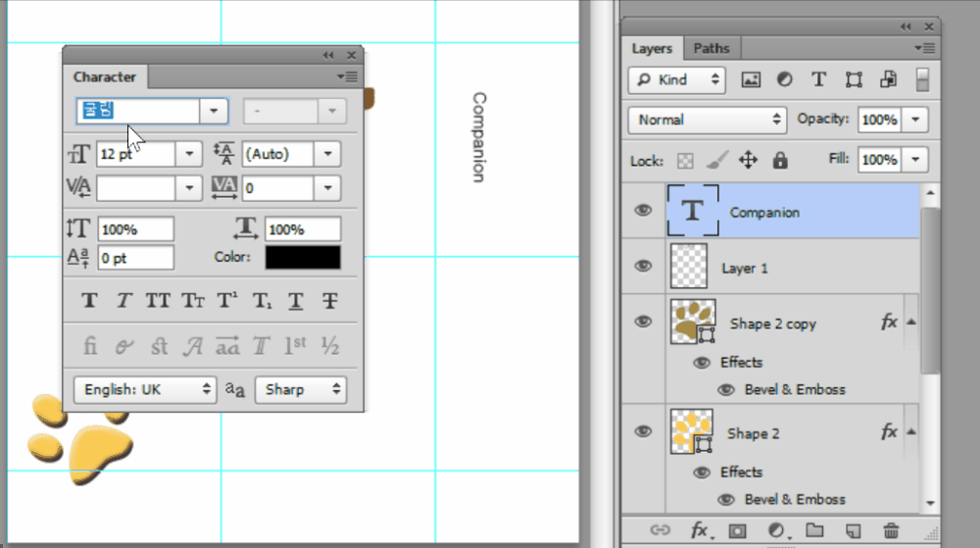The height and width of the screenshot is (548, 980).
Task: Select the Layers tab
Action: tap(652, 48)
